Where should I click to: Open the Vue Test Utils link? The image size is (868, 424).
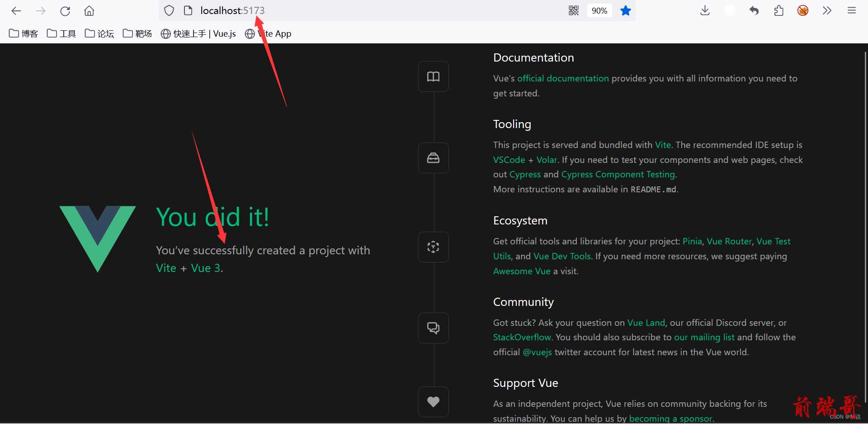pos(773,241)
